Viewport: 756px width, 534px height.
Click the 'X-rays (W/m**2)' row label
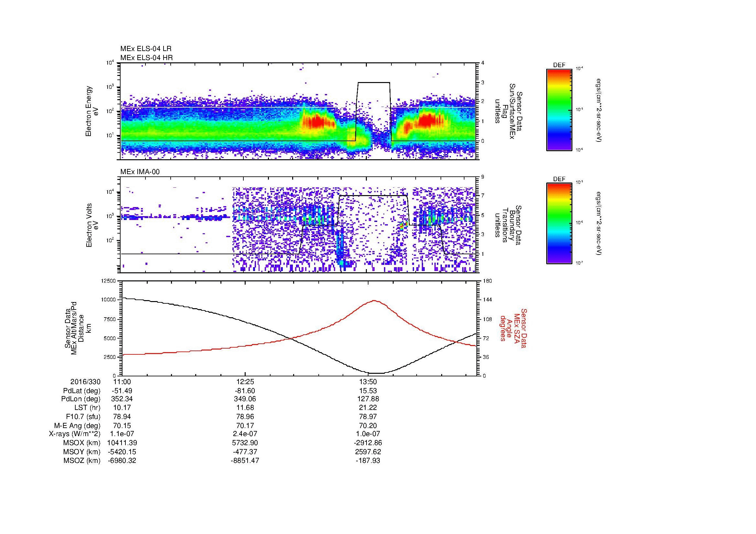coord(74,434)
